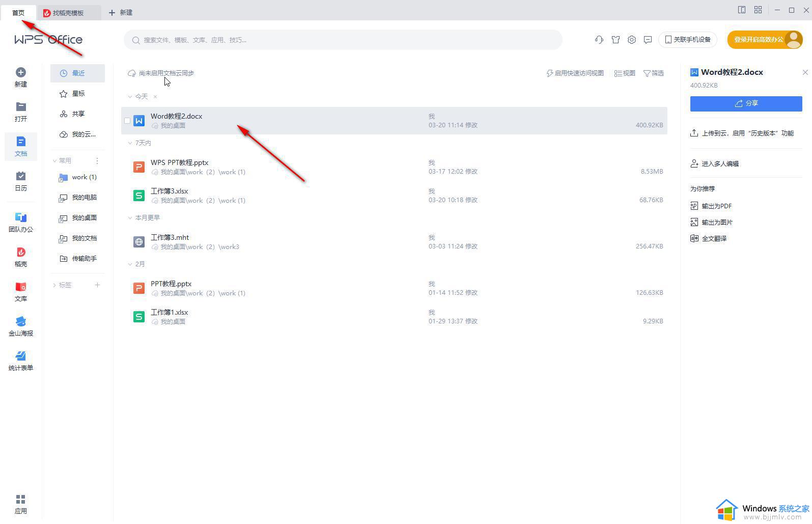812x524 pixels.
Task: Click the 新建 new tab button
Action: point(121,13)
